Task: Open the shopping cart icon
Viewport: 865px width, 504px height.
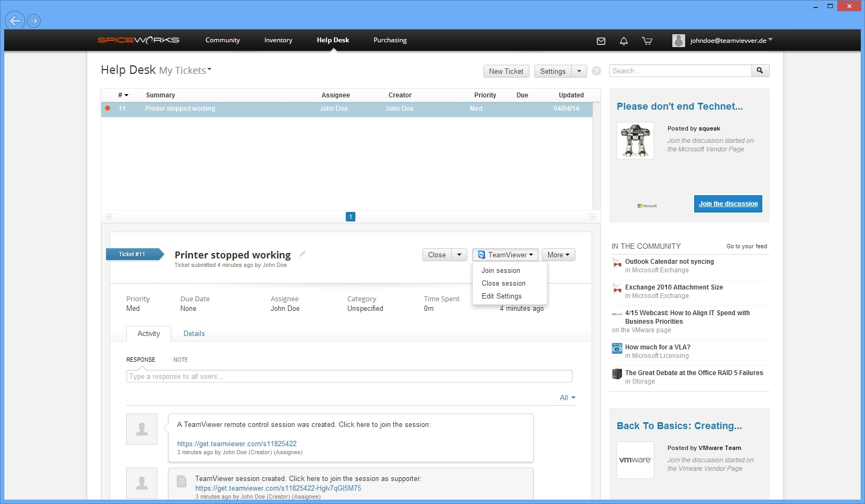Action: [x=647, y=41]
